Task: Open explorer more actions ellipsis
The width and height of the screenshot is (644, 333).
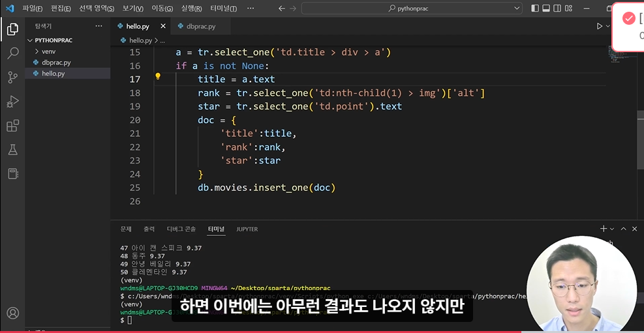Action: (x=99, y=26)
